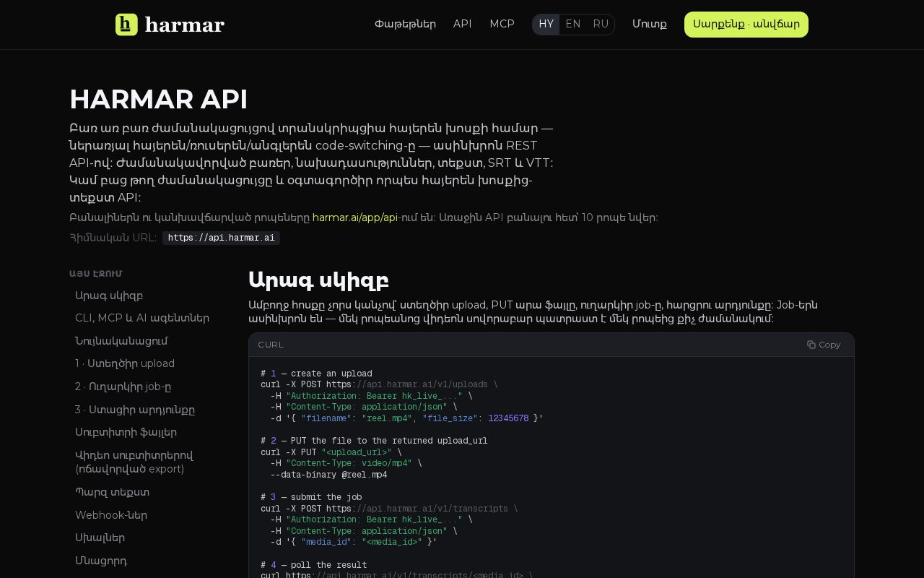Click the harmar wordmark text
The image size is (924, 578).
[185, 25]
